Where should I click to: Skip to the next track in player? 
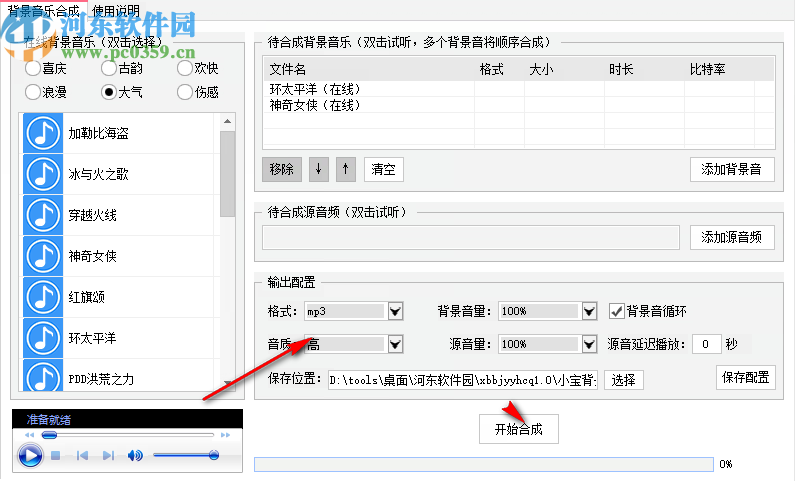pyautogui.click(x=109, y=456)
